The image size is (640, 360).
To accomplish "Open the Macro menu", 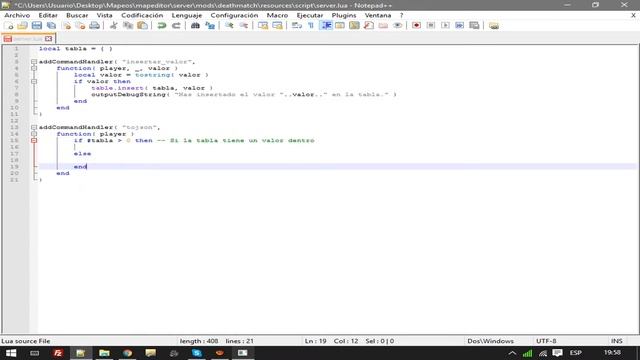I will click(x=277, y=15).
